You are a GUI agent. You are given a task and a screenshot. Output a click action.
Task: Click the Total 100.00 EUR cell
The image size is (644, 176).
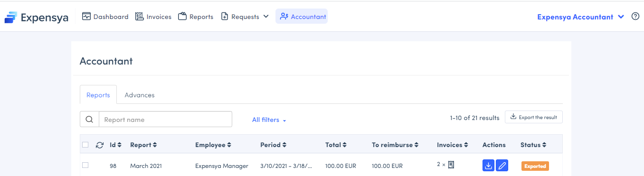point(341,166)
